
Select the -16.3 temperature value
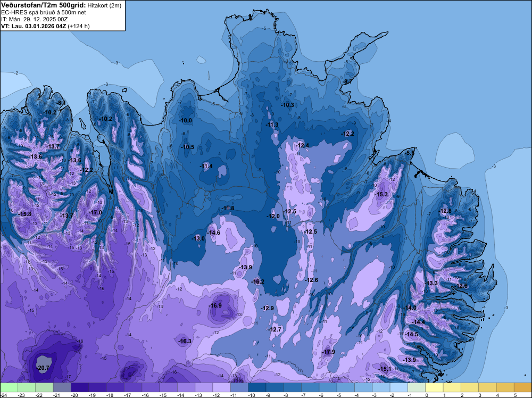[x=185, y=341]
